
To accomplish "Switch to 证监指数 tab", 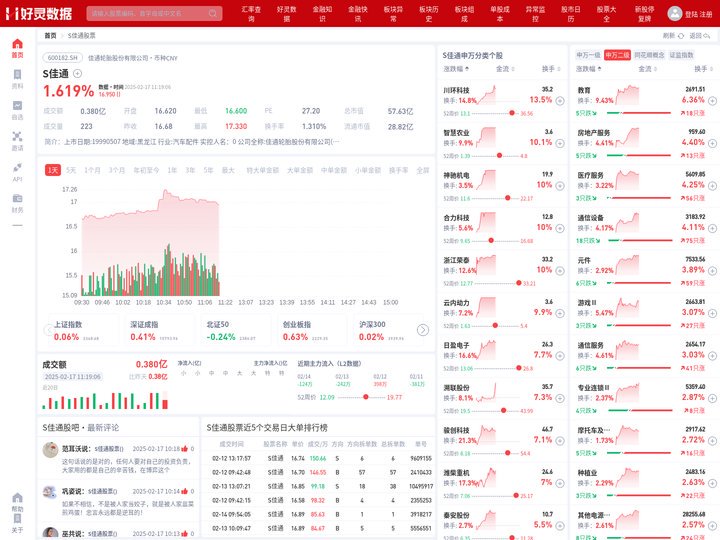I will (x=681, y=55).
